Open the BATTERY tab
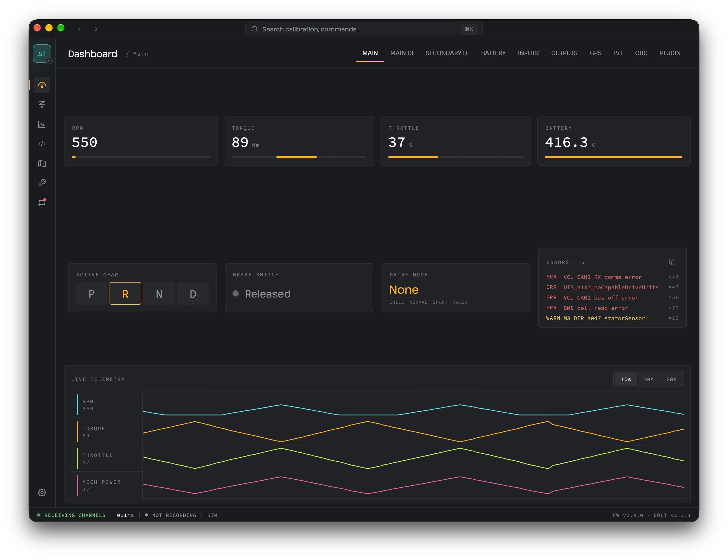 [x=493, y=53]
